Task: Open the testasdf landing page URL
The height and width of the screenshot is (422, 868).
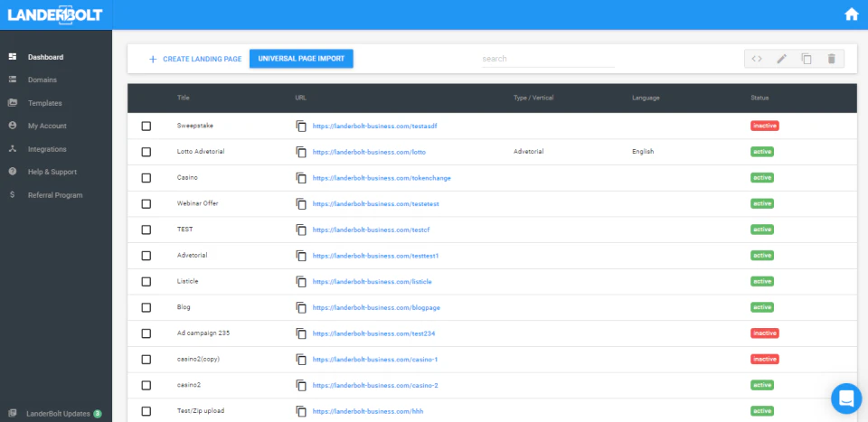Action: pyautogui.click(x=374, y=127)
